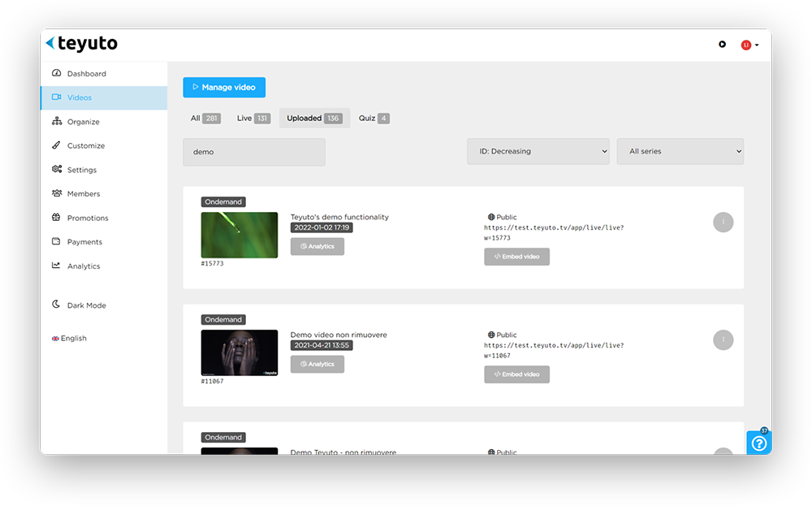Click the gear icon in the top bar
812x506 pixels.
click(722, 45)
